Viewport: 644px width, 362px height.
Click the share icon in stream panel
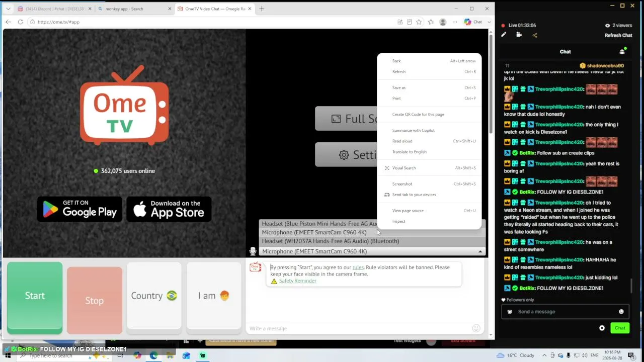[535, 35]
